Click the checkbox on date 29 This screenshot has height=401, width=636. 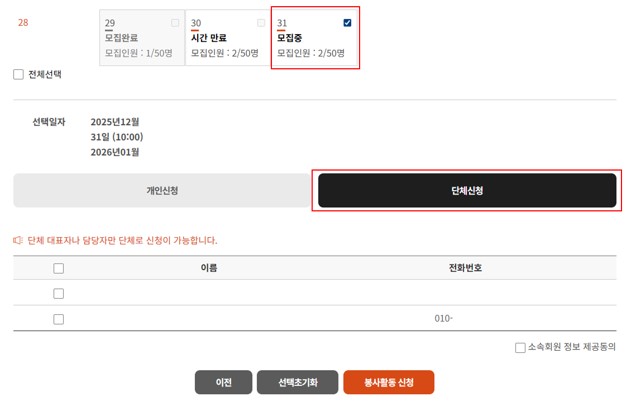pos(176,22)
